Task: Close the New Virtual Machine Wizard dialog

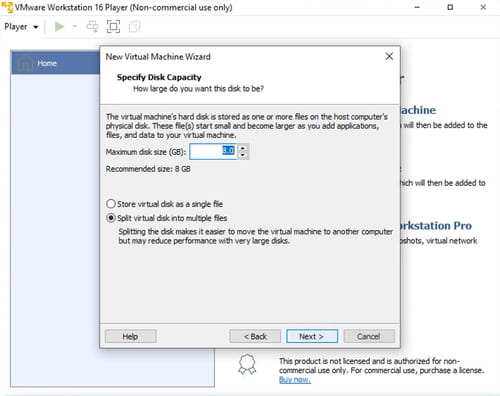Action: click(389, 56)
